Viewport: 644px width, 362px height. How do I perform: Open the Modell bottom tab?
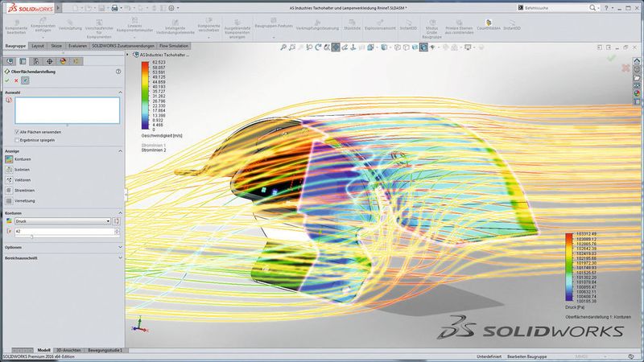pos(44,350)
